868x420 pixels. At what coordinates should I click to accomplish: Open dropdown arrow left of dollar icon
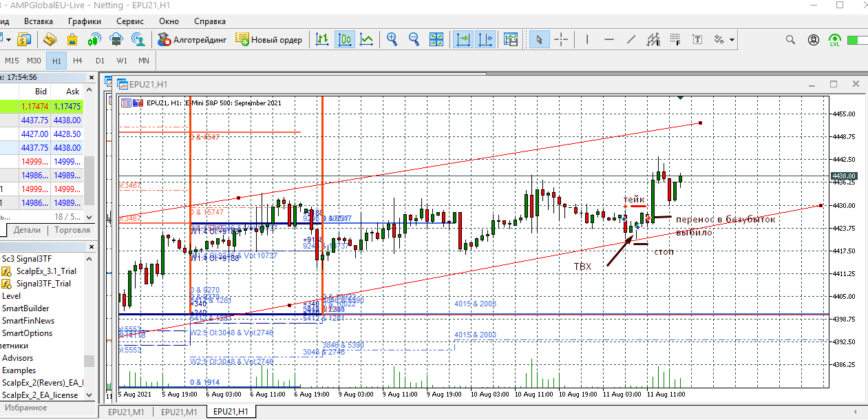(7, 39)
